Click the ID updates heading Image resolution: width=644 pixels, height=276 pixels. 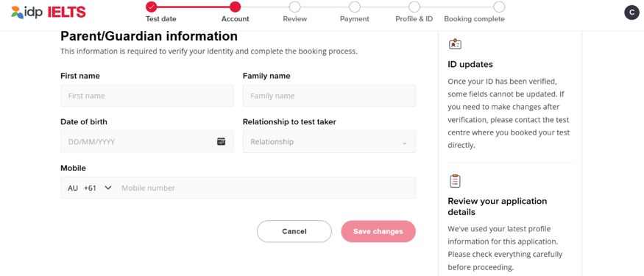(470, 65)
